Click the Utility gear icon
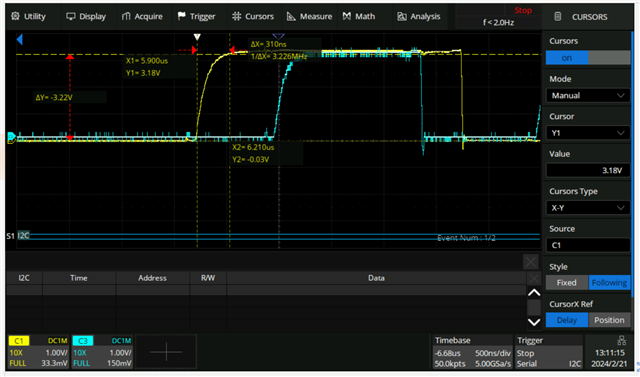This screenshot has width=640, height=377. 15,16
